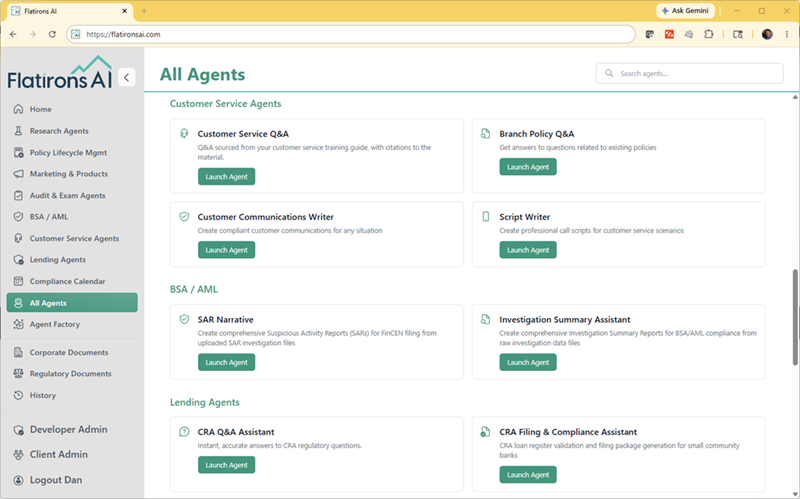Collapse the sidebar with the chevron button
The height and width of the screenshot is (499, 800).
pyautogui.click(x=127, y=77)
